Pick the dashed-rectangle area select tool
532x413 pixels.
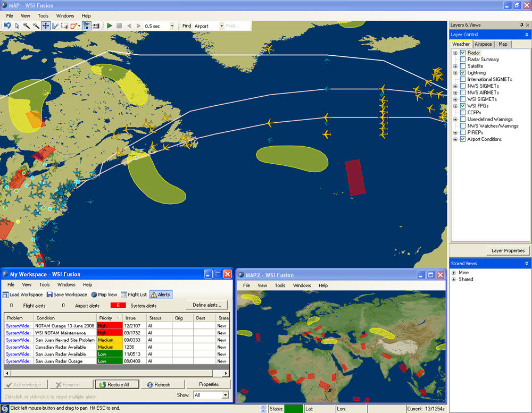coord(64,26)
